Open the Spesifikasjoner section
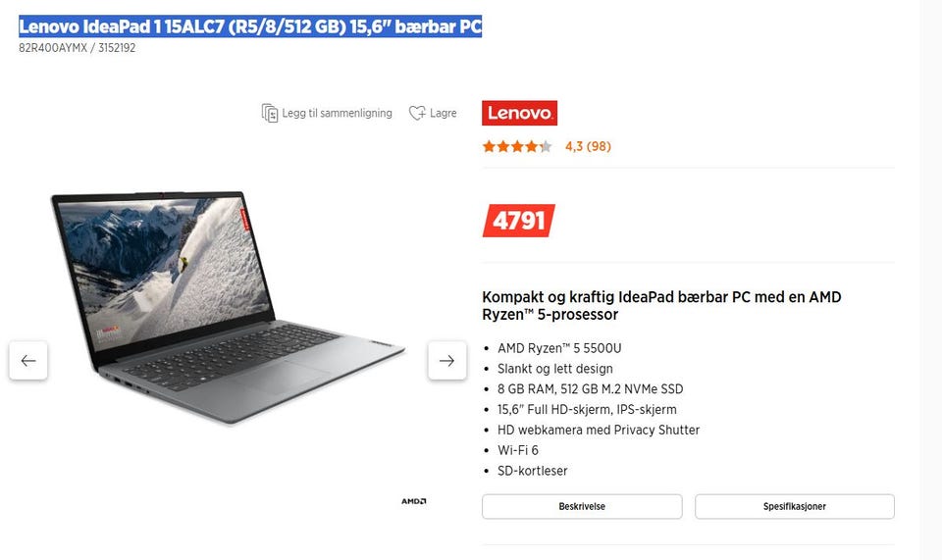The image size is (942, 560). pos(795,507)
